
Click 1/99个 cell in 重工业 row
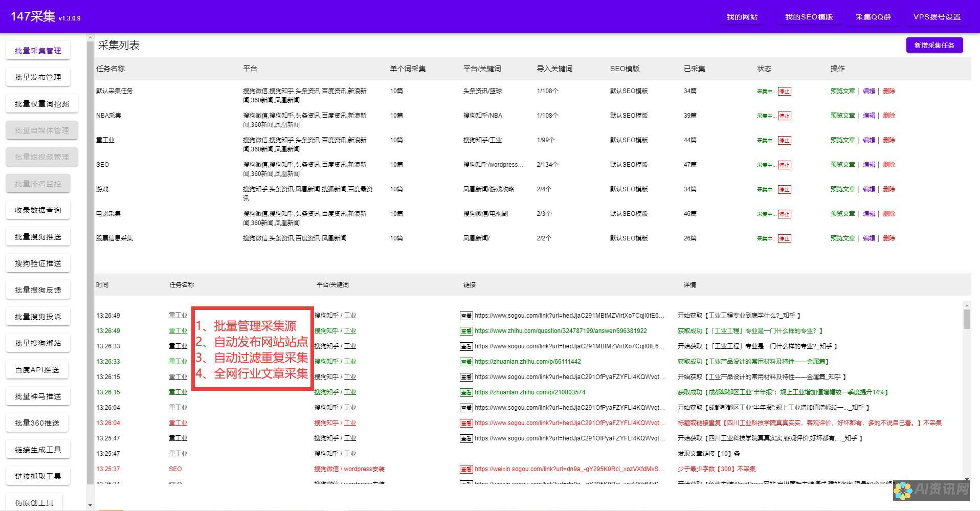[546, 140]
